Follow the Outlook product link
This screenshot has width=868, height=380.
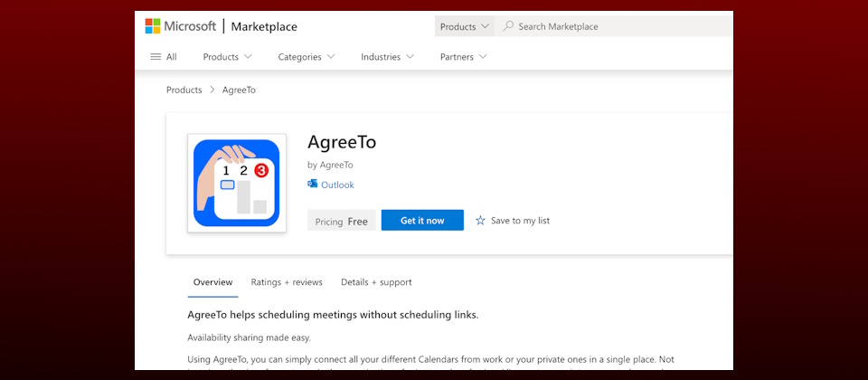[x=337, y=185]
